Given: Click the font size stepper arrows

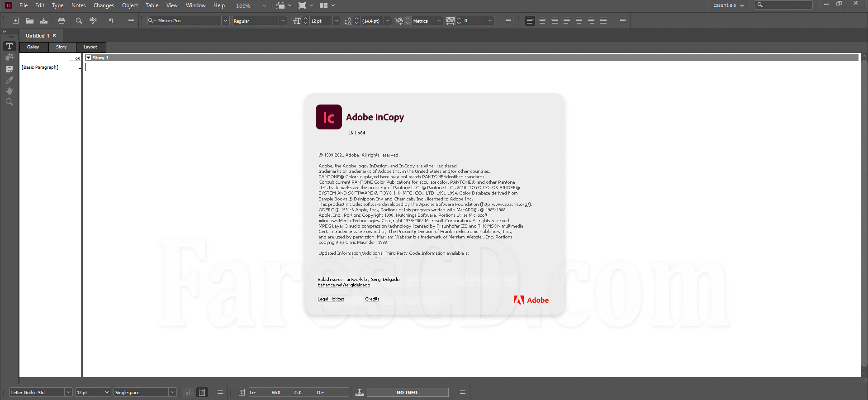Looking at the screenshot, I should [x=306, y=21].
